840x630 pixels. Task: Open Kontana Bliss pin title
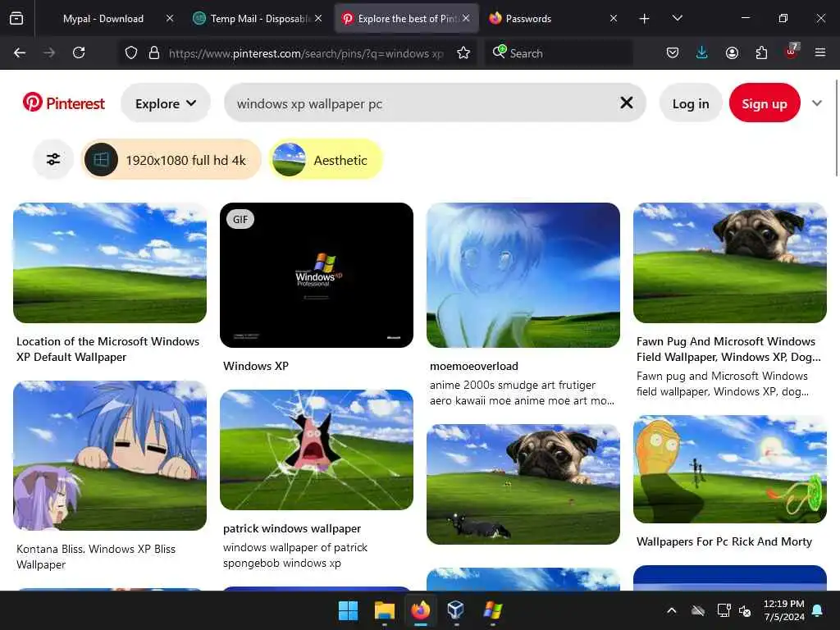point(96,557)
